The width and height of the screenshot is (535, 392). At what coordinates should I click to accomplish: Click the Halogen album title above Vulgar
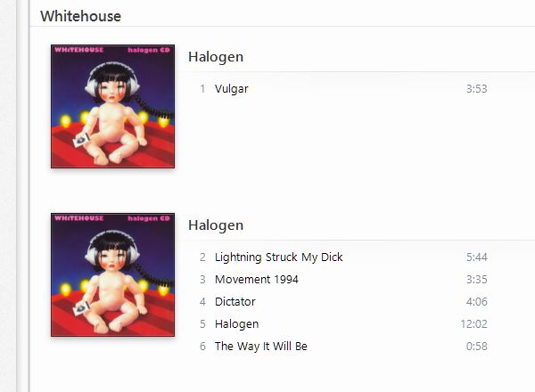tap(216, 57)
